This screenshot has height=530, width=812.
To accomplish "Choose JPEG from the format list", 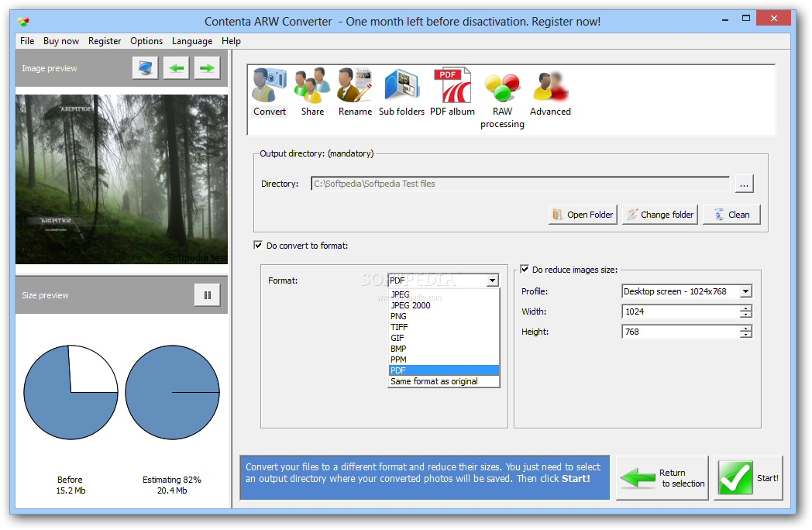I will (444, 294).
